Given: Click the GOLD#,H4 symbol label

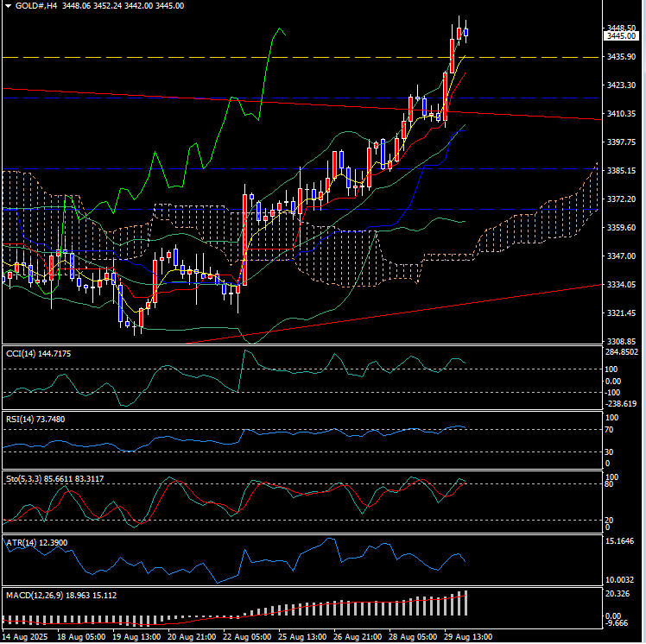Looking at the screenshot, I should click(35, 6).
